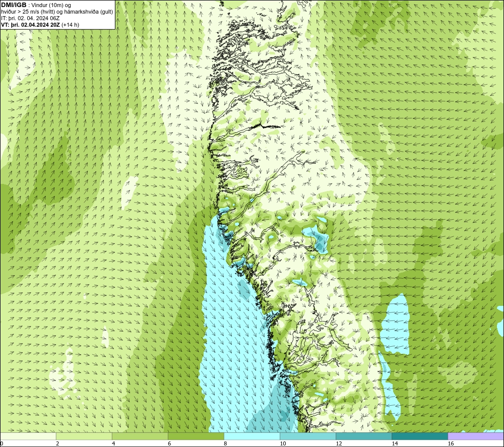Click the legend label '6'
Screen dimensions: 504x447
click(169, 444)
